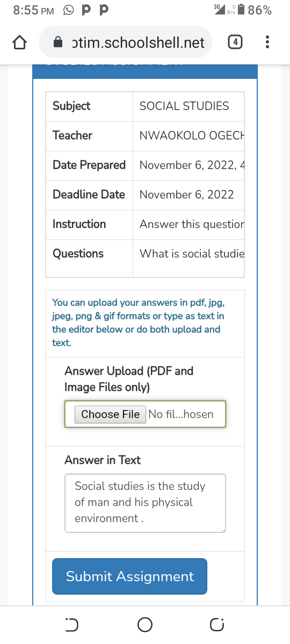Tap the WhatsApp notification icon in status bar

pos(69,10)
